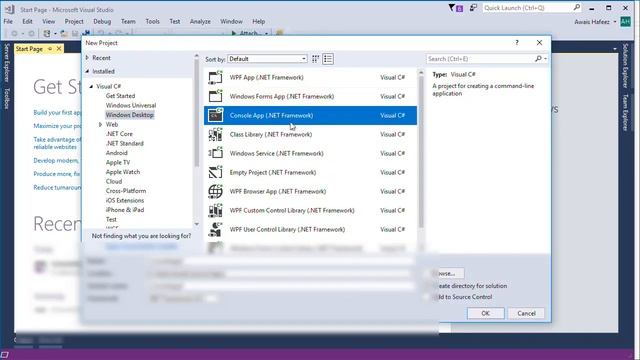Screen dimensions: 640x360
Task: Select Android category
Action: 116,153
